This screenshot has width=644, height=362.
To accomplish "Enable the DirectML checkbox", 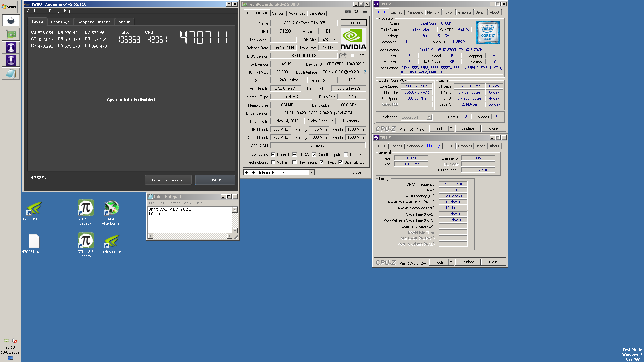I will point(346,155).
